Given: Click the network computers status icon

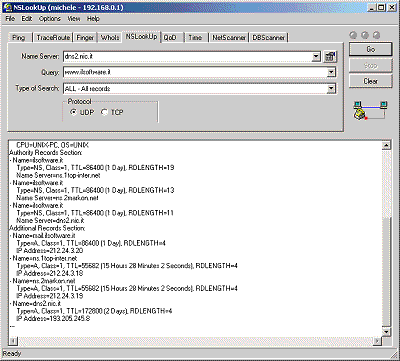Looking at the screenshot, I should point(370,110).
